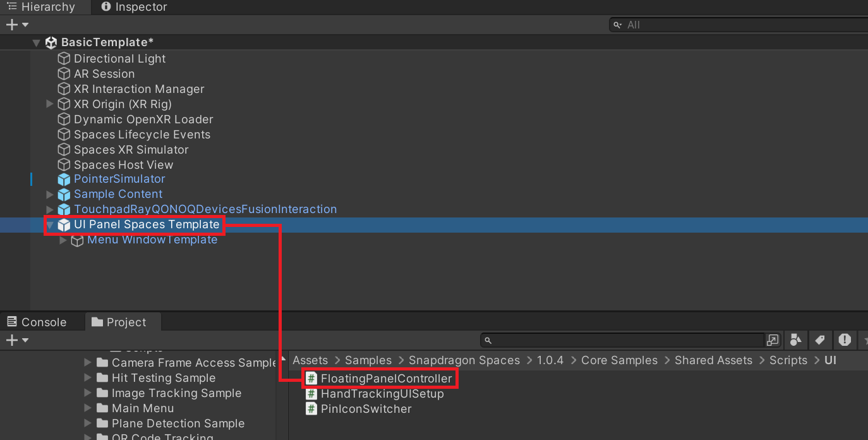This screenshot has width=868, height=440.
Task: Expand the XR Origin (XR Rig) object
Action: coord(50,104)
